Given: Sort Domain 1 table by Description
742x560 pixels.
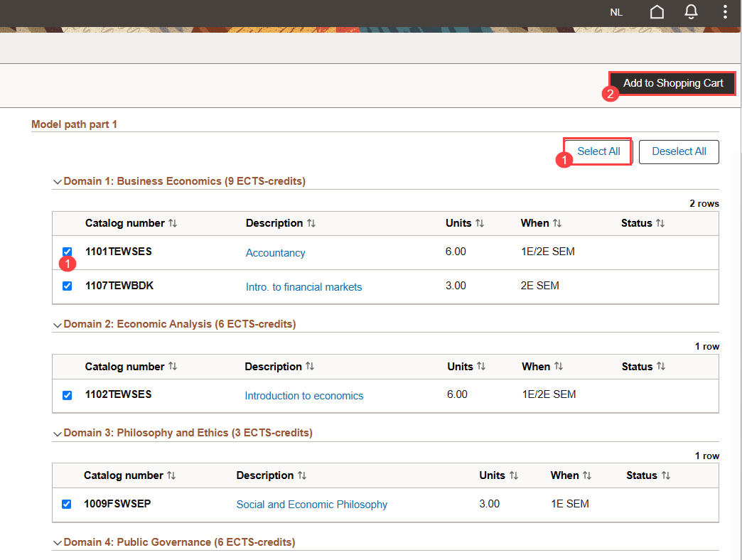Looking at the screenshot, I should [x=281, y=223].
